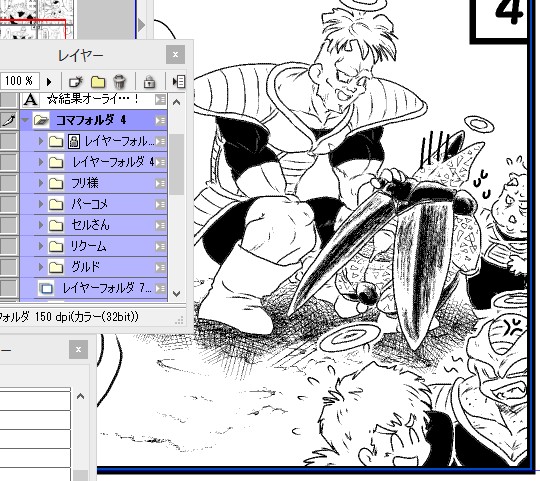
Task: Click the folder icon of リクーム
Action: (x=56, y=247)
